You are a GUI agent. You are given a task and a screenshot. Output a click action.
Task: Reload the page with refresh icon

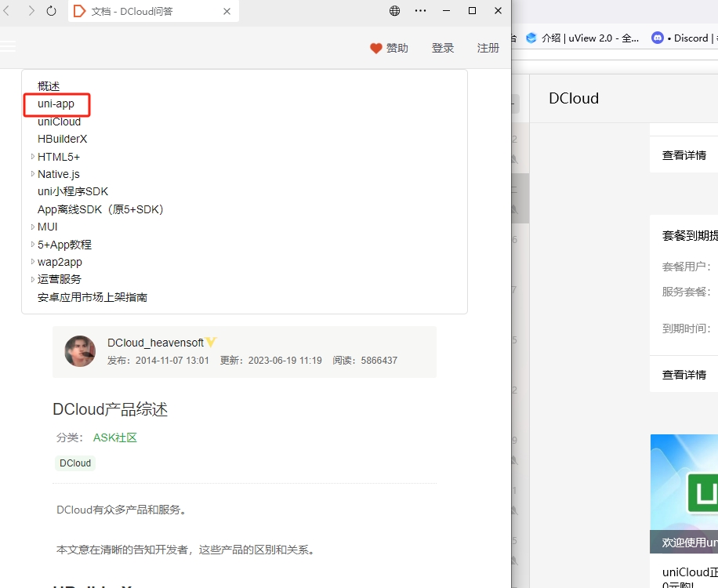pyautogui.click(x=51, y=10)
